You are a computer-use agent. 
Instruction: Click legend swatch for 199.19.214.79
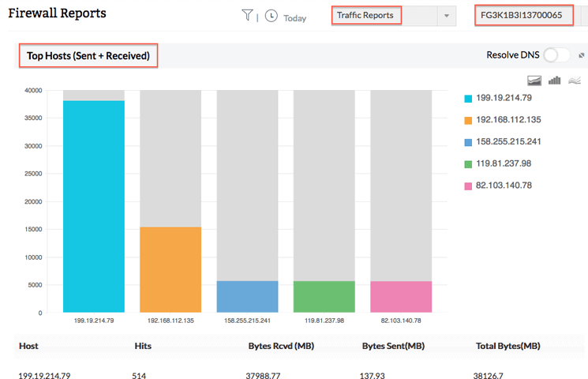click(468, 99)
